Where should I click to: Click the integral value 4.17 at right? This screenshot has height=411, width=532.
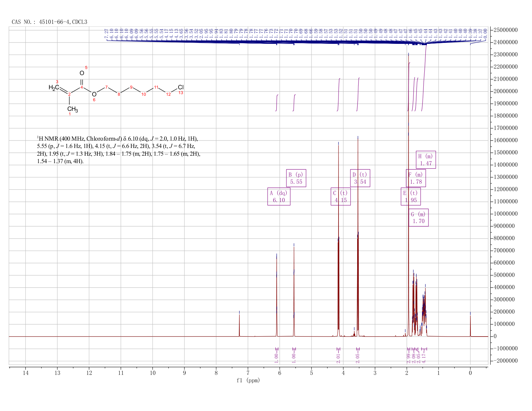pyautogui.click(x=424, y=358)
